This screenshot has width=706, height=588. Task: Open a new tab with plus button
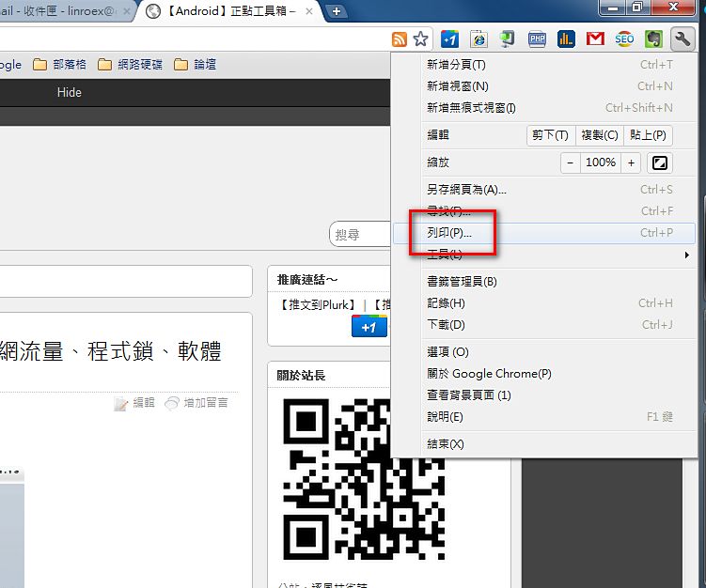336,10
